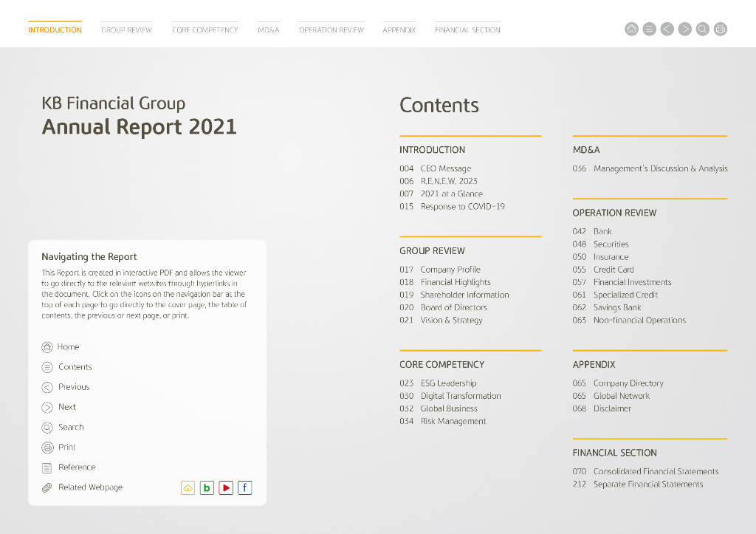Open Shareholder Information entry
The width and height of the screenshot is (756, 534).
[x=454, y=295]
